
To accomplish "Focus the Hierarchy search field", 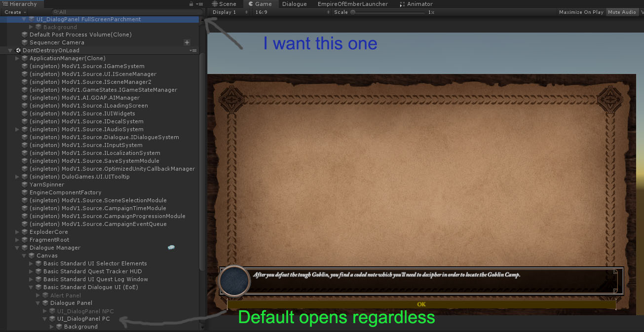I will [127, 12].
